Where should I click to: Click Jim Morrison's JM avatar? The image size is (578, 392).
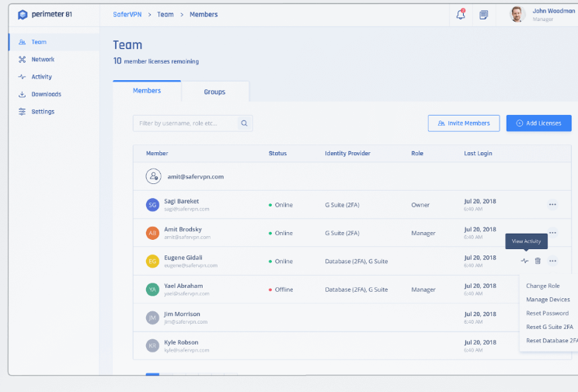(x=152, y=317)
